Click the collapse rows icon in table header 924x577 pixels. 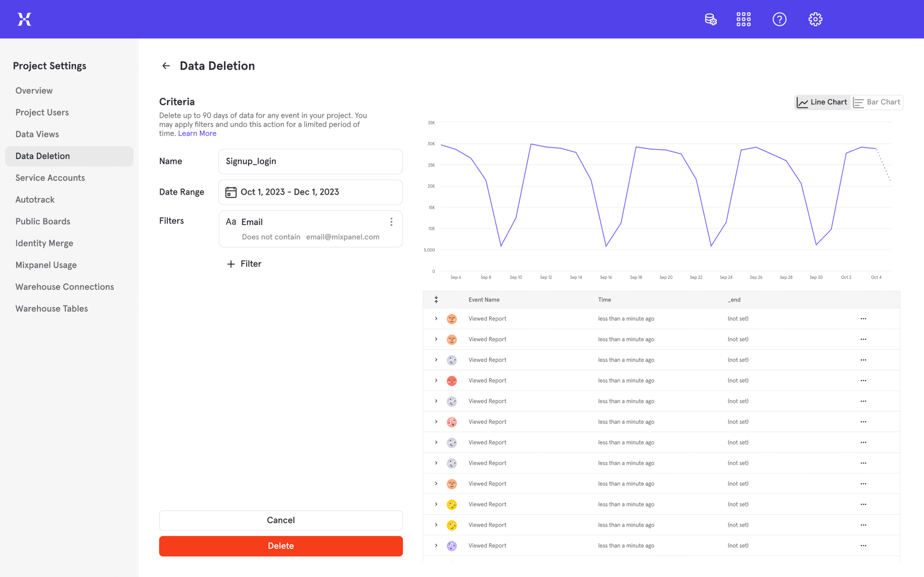(436, 300)
